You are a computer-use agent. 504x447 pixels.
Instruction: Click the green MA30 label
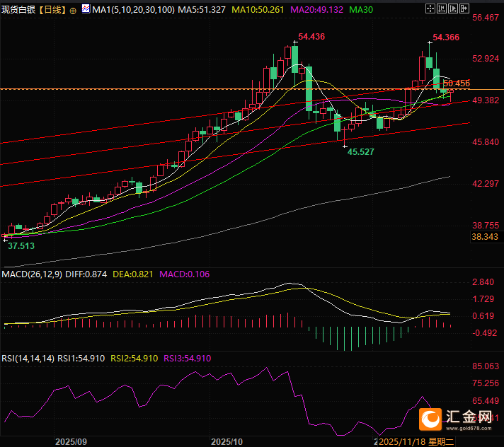(x=361, y=10)
